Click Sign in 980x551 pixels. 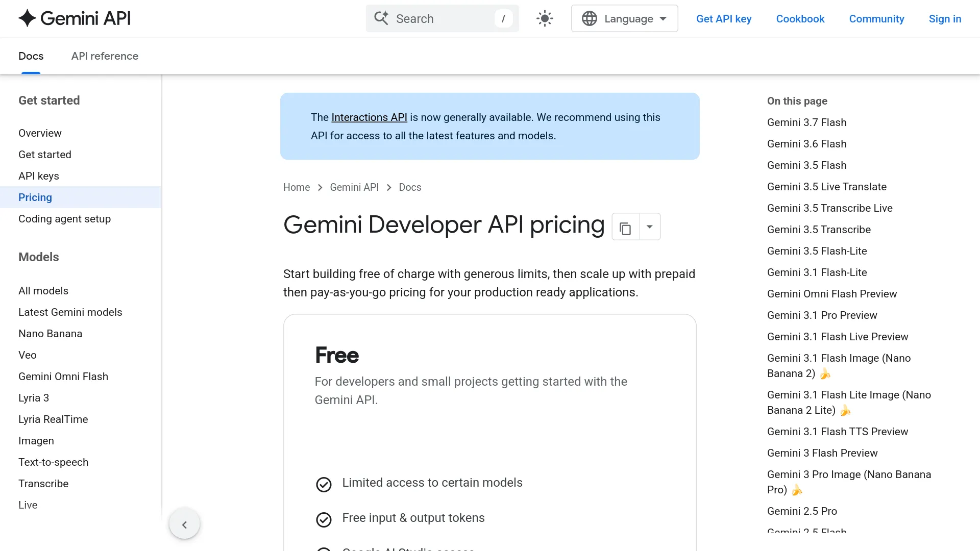(x=945, y=19)
